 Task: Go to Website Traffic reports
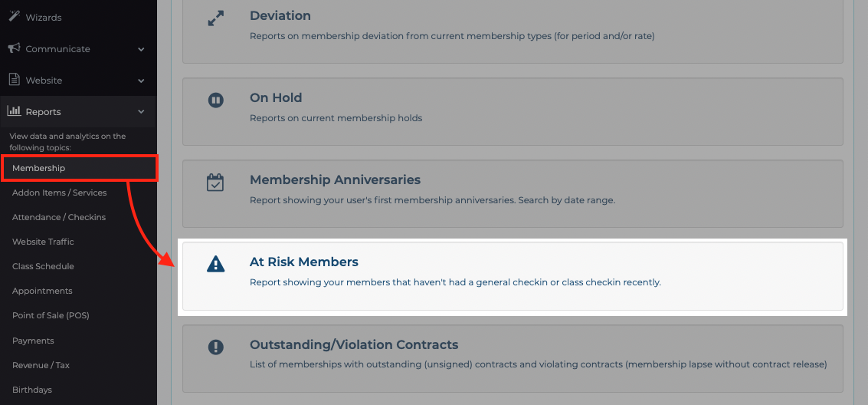click(43, 242)
